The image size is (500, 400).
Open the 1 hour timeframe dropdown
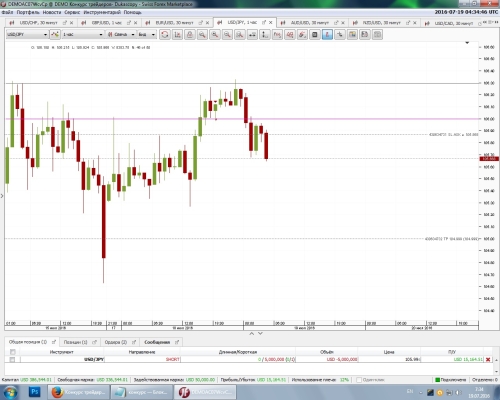(83, 34)
